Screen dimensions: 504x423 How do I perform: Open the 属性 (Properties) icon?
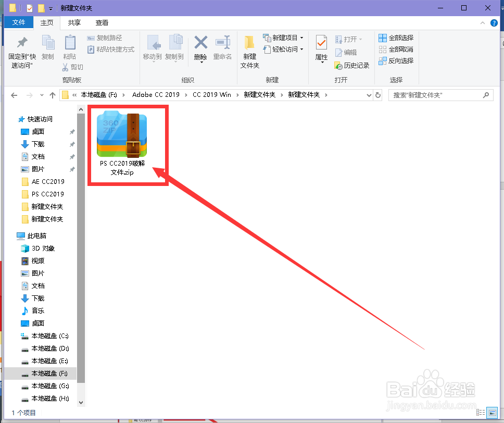pos(321,48)
